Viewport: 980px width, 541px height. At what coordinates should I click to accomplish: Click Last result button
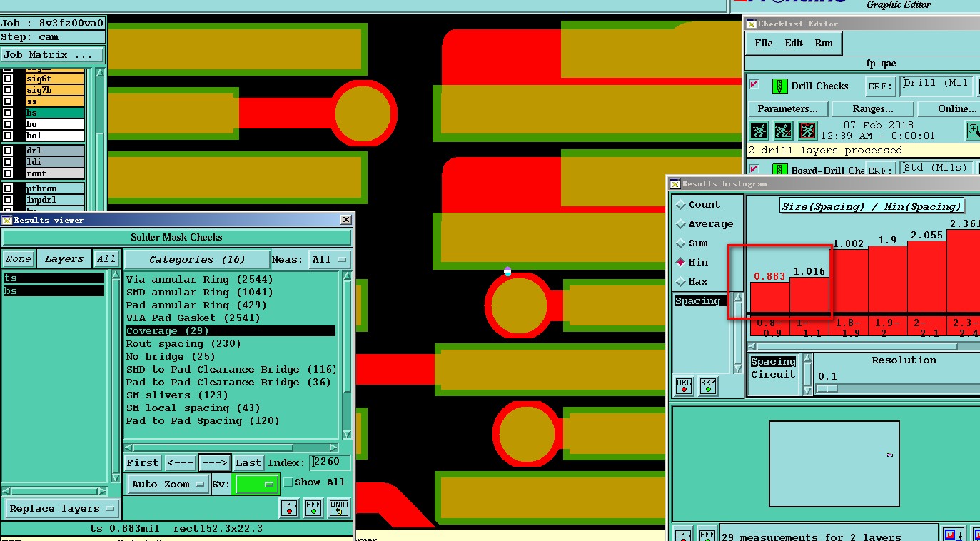tap(248, 463)
